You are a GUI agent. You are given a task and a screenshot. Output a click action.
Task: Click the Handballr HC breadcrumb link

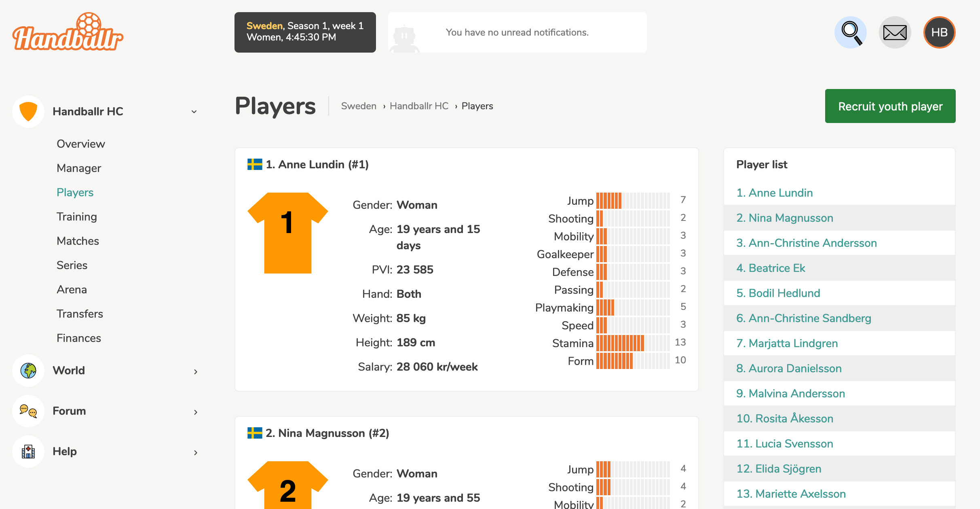coord(419,106)
